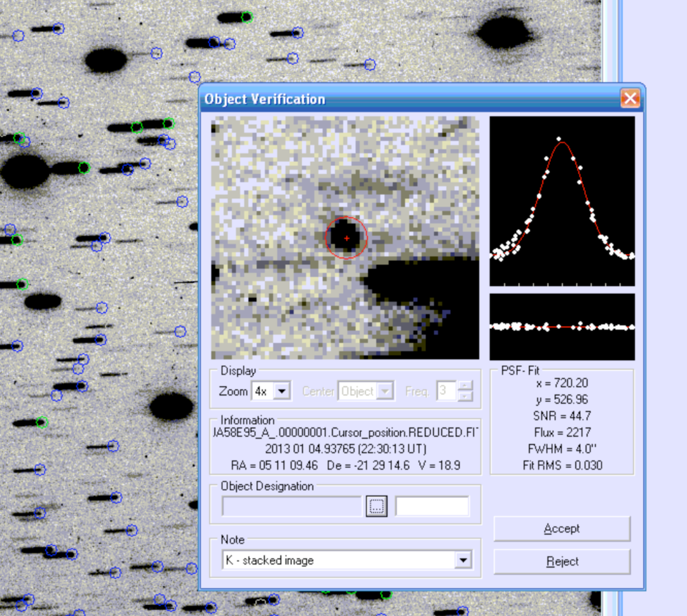Click the ellipsis button to browse object designations

click(x=376, y=506)
